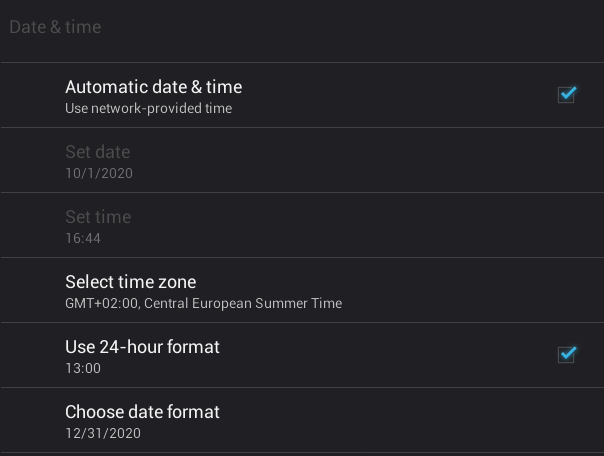Screen dimensions: 604x456
Task: Select the Automatic date & time label
Action: (x=154, y=87)
